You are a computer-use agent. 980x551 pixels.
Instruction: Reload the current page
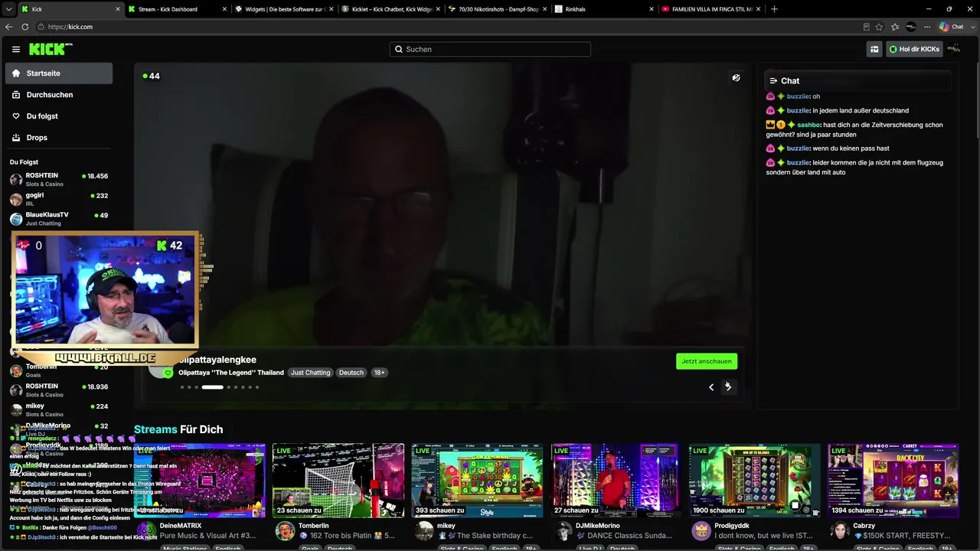[24, 27]
